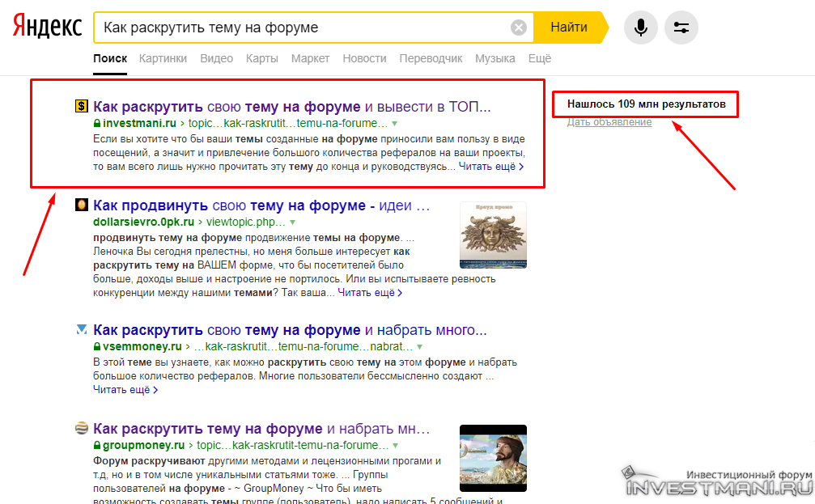815x504 pixels.
Task: Click 'Читать ещё' under vsemmoney.ru snippet
Action: point(125,389)
